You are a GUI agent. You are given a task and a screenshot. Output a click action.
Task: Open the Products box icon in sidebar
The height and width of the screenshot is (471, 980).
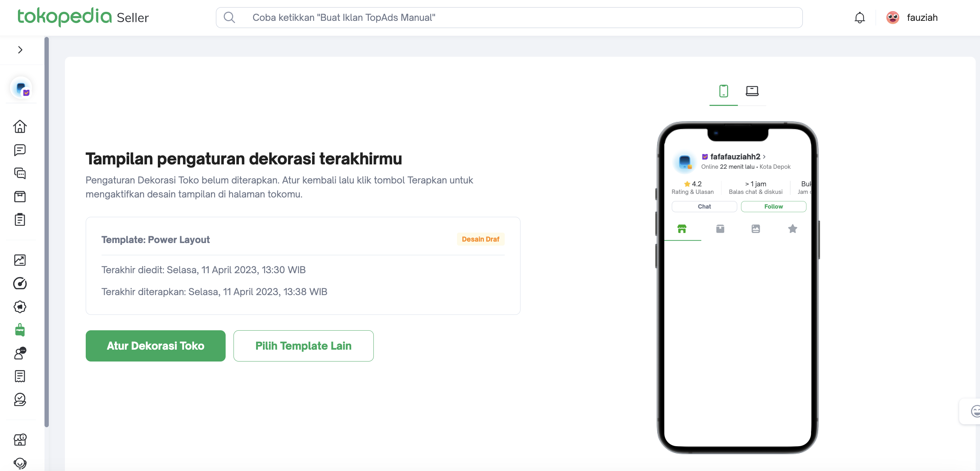(20, 196)
